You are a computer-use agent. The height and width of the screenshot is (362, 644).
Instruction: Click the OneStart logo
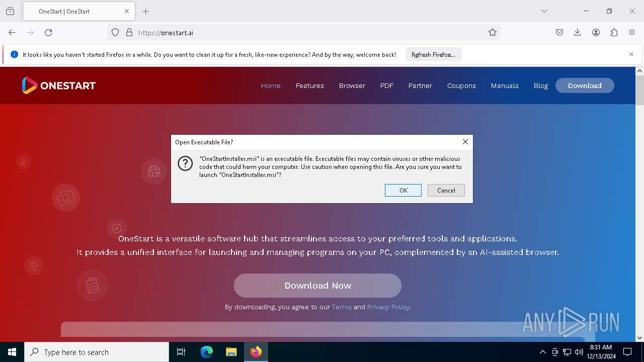pyautogui.click(x=59, y=85)
